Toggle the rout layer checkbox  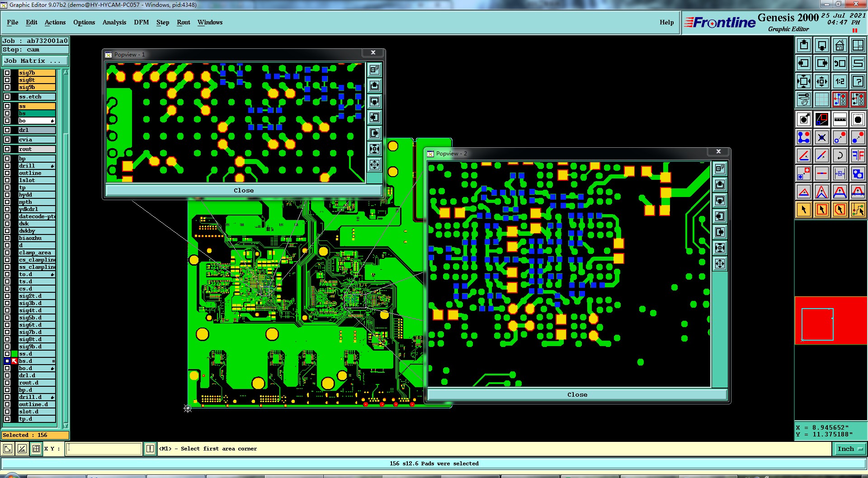[7, 149]
